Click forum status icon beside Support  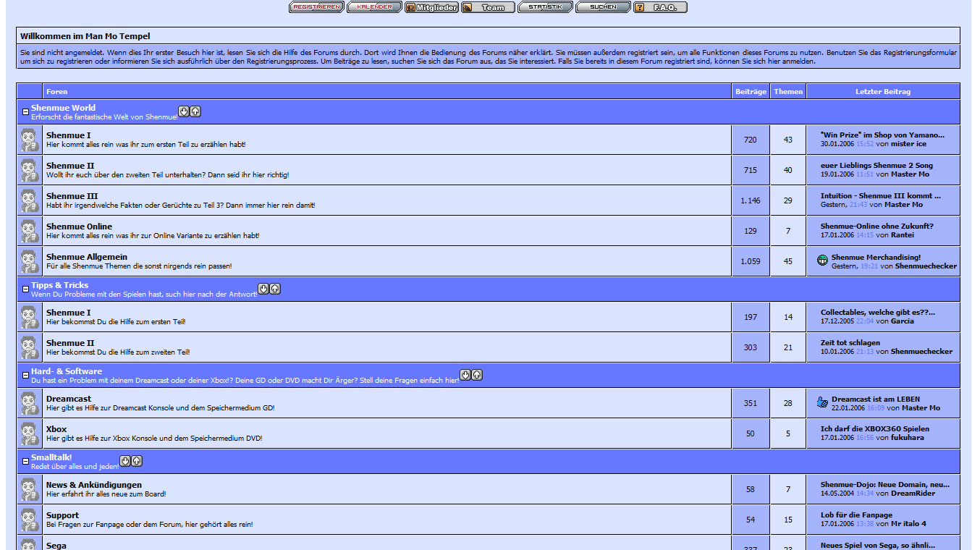pos(29,520)
